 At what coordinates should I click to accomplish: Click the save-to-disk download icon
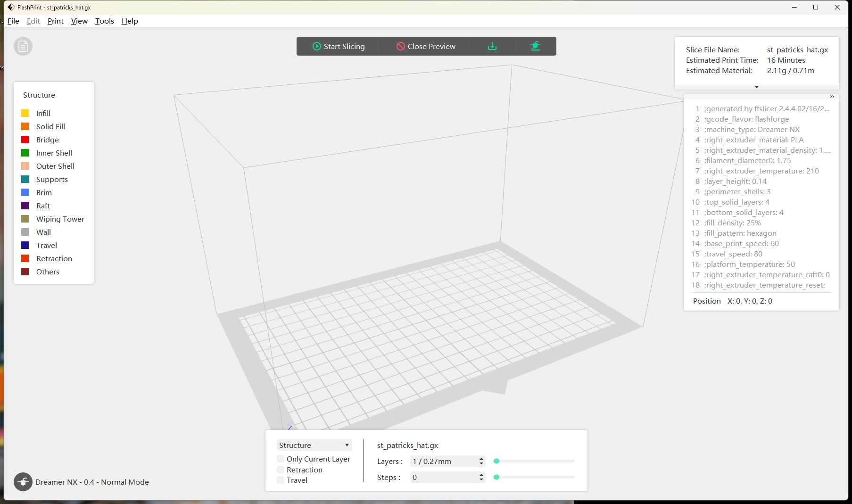click(492, 46)
